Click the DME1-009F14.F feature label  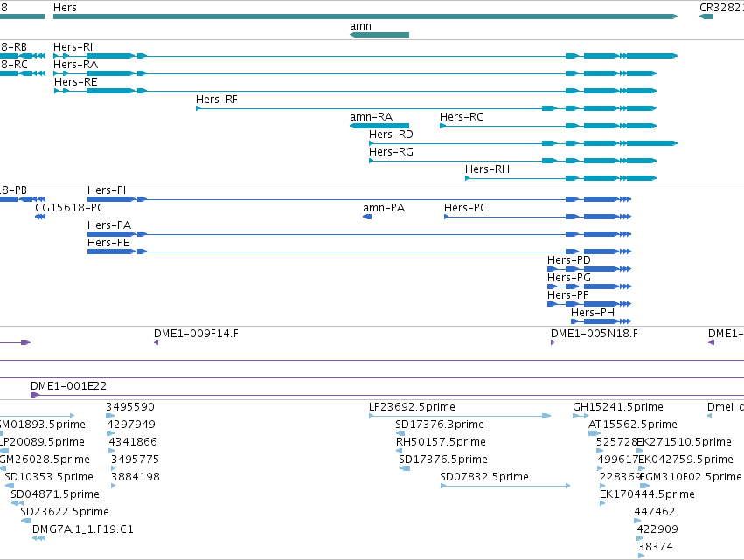(196, 334)
